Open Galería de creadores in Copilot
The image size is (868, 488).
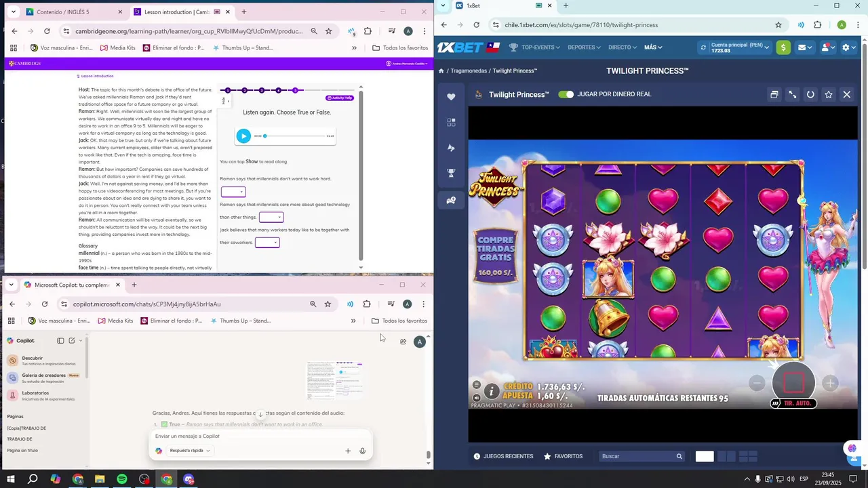tap(43, 378)
